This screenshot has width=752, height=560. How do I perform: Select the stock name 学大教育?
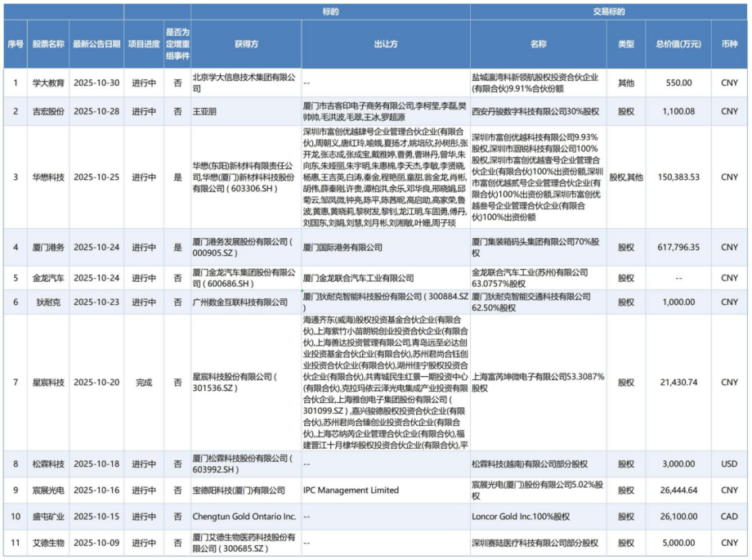click(x=48, y=83)
